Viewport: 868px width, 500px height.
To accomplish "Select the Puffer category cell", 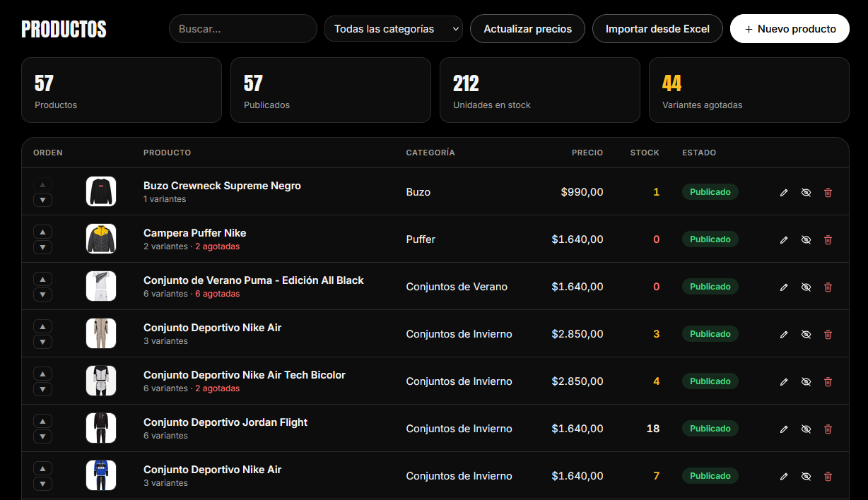I will 421,239.
